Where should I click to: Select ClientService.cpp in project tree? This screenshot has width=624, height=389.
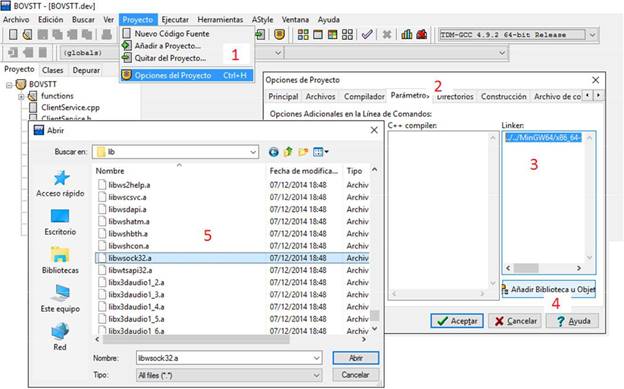(x=70, y=108)
